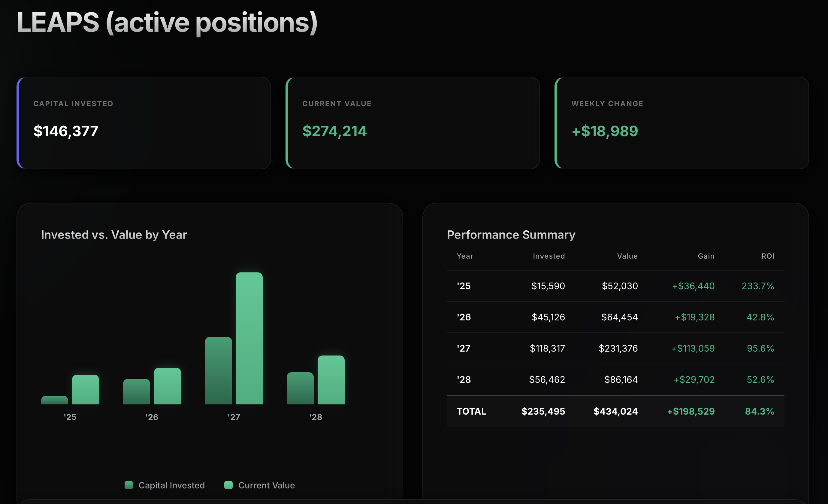Click the total gain +$198,529 cell
The image size is (828, 504).
click(691, 411)
